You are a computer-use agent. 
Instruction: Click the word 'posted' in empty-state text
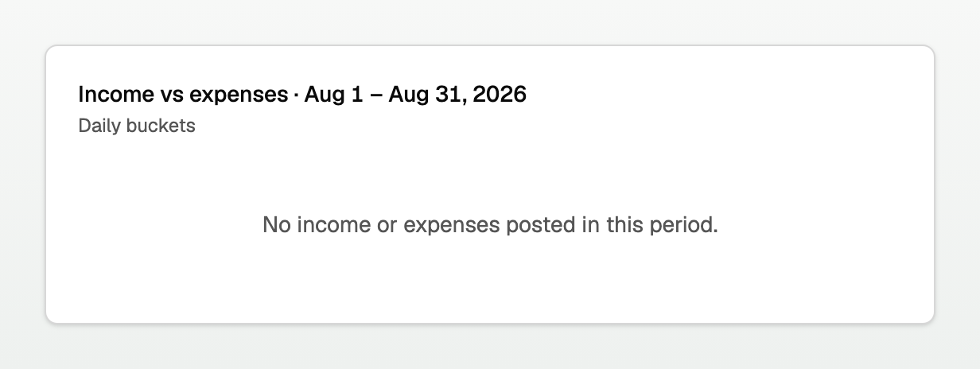point(540,225)
